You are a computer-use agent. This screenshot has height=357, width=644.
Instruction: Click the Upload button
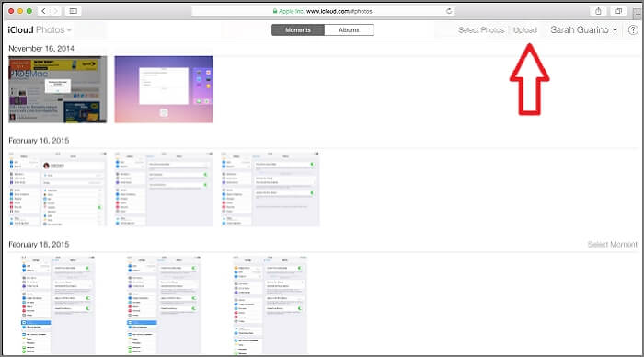tap(525, 30)
